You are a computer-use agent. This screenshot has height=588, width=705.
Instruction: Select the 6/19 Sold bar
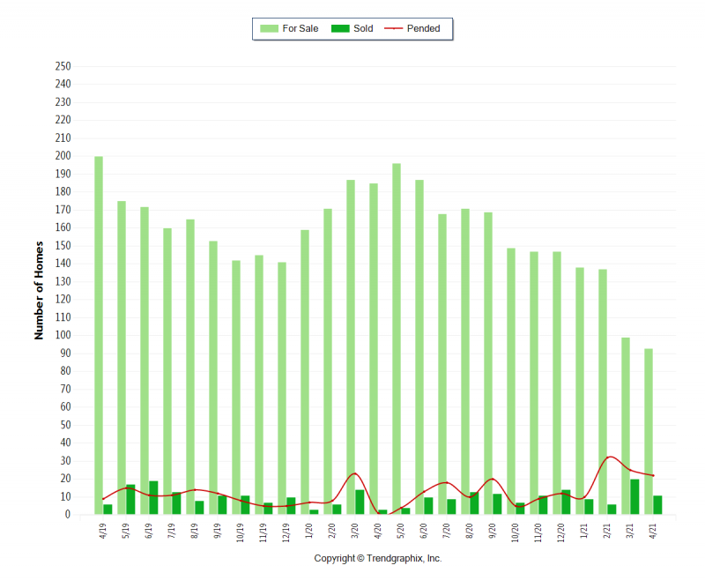(153, 498)
